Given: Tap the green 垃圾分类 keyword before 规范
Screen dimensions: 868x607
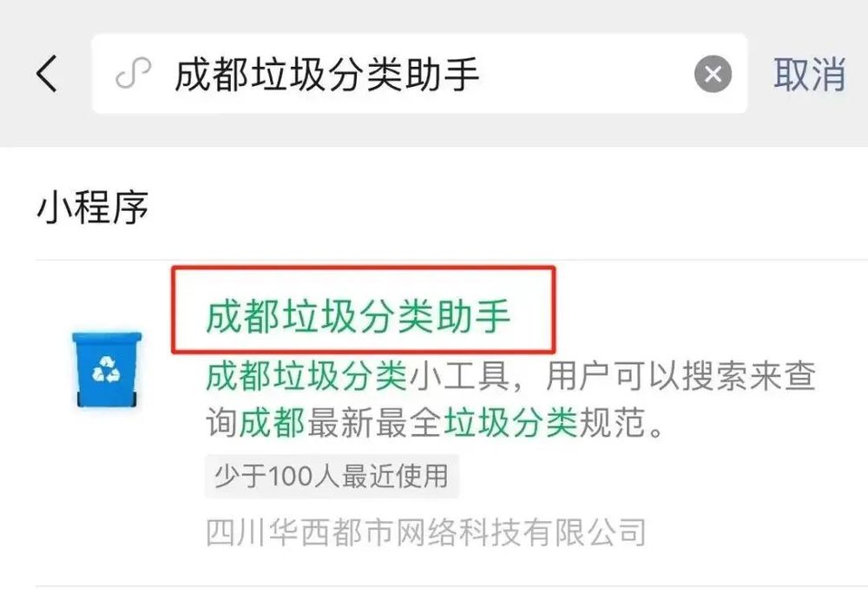Looking at the screenshot, I should (510, 423).
